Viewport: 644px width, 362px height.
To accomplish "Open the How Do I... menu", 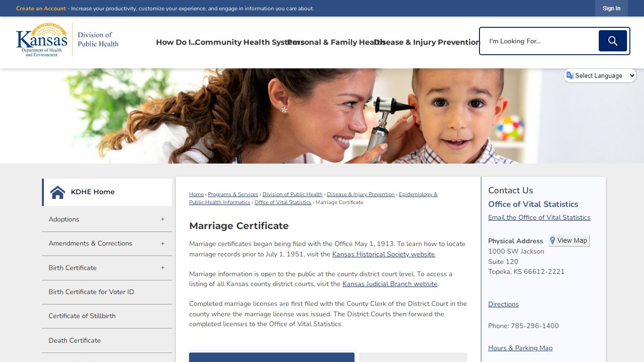I will click(175, 42).
